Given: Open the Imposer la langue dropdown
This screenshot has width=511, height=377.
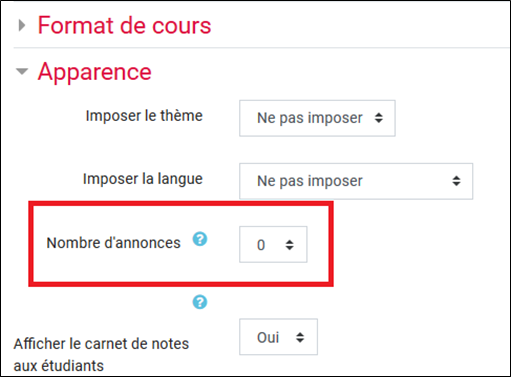Looking at the screenshot, I should [x=356, y=181].
